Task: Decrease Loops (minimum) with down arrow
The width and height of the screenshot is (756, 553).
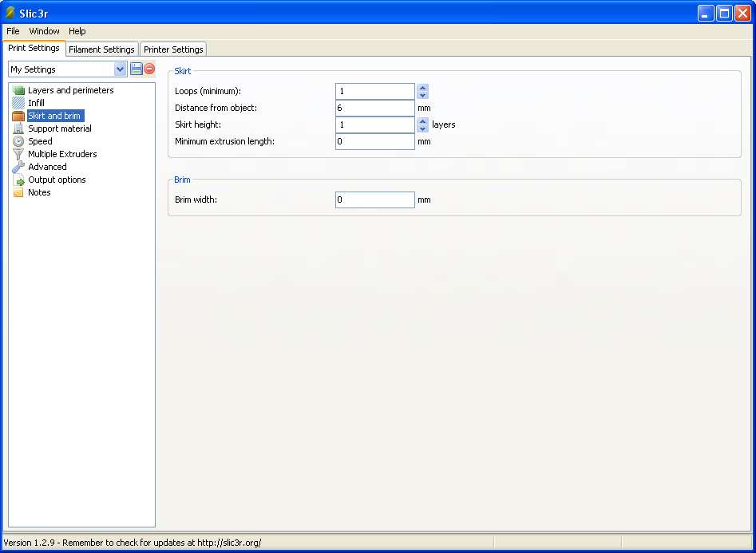Action: [x=423, y=95]
